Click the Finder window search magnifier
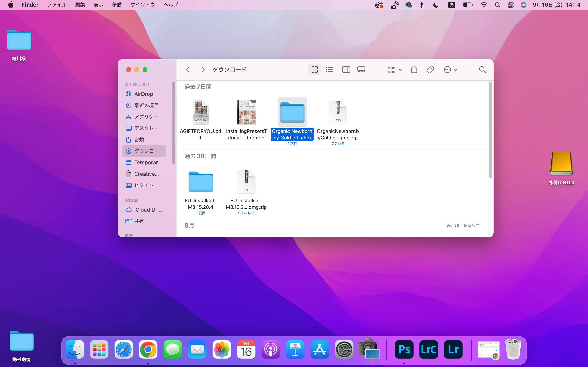This screenshot has height=367, width=588. pos(482,70)
